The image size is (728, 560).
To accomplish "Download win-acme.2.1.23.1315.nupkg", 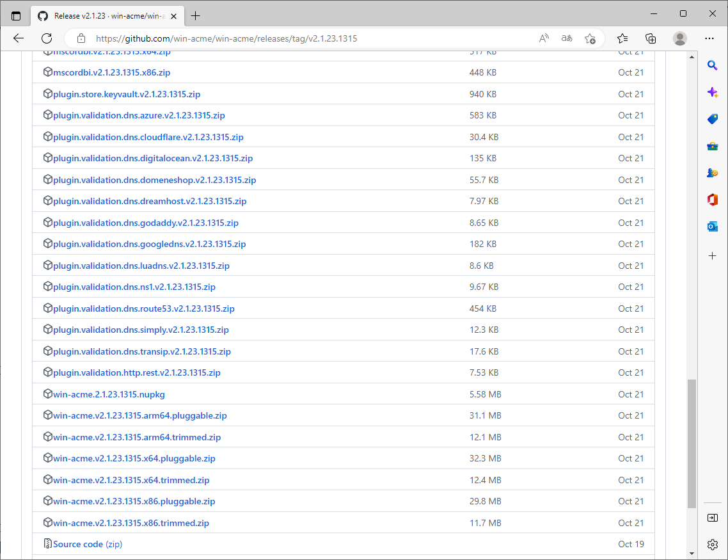I will tap(109, 394).
